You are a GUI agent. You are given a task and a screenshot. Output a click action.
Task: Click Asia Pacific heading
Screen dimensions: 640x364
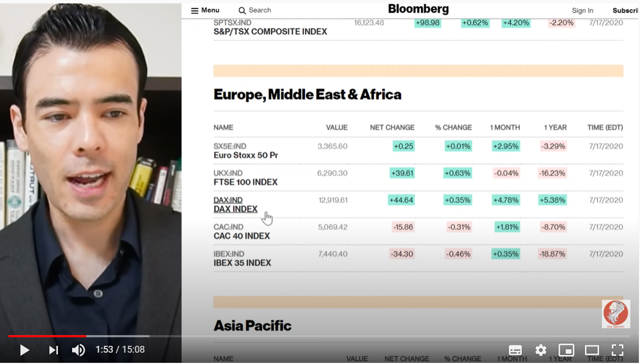pos(253,325)
